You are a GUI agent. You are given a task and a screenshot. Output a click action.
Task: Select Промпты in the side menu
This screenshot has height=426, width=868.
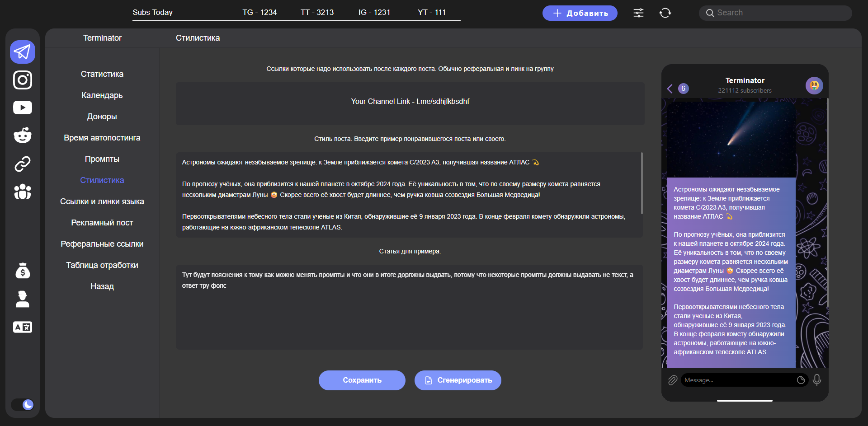102,159
